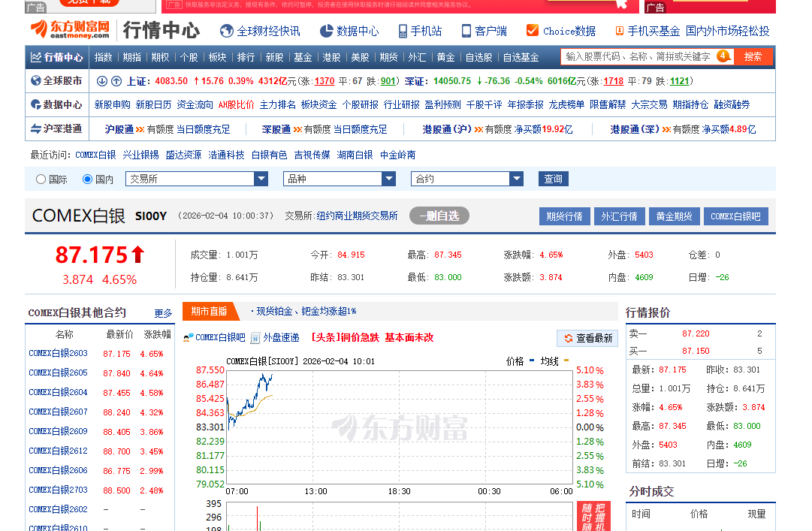Viewport: 812px width, 531px height.
Task: Open 港股通(深) link
Action: point(635,129)
